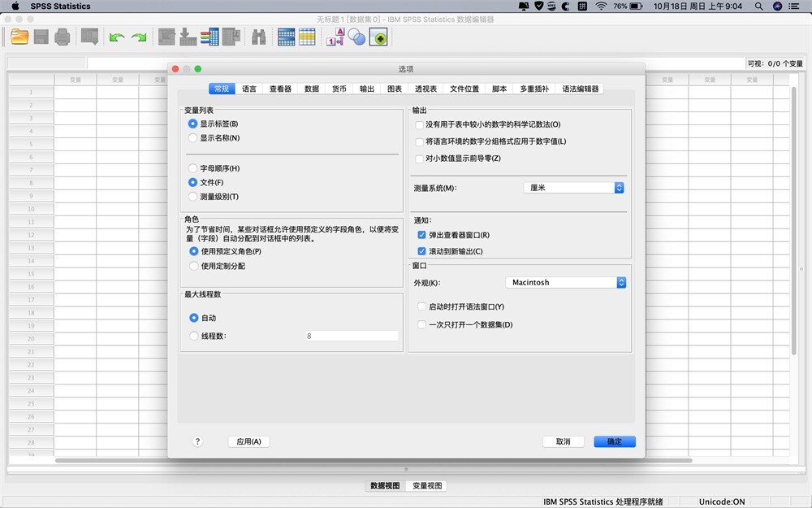
Task: Switch to 查看器 tab
Action: tap(280, 89)
